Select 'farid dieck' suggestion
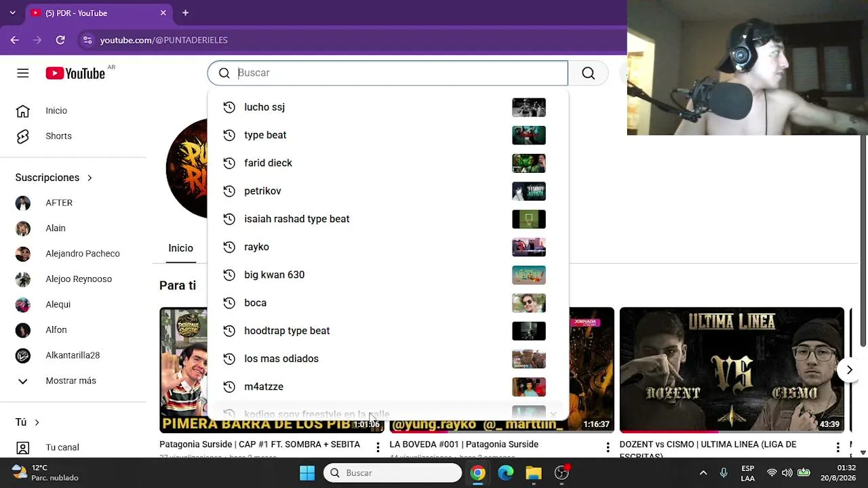This screenshot has height=488, width=868. (x=388, y=163)
